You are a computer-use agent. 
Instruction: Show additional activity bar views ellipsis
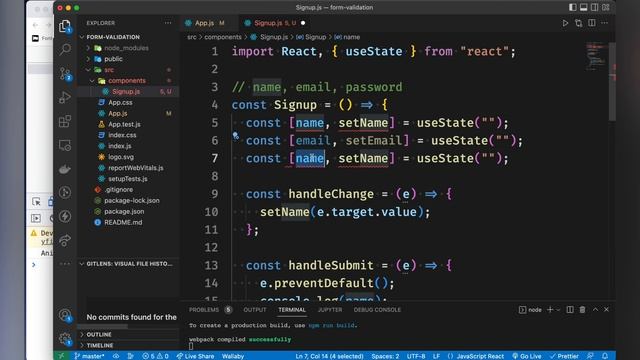(x=65, y=264)
